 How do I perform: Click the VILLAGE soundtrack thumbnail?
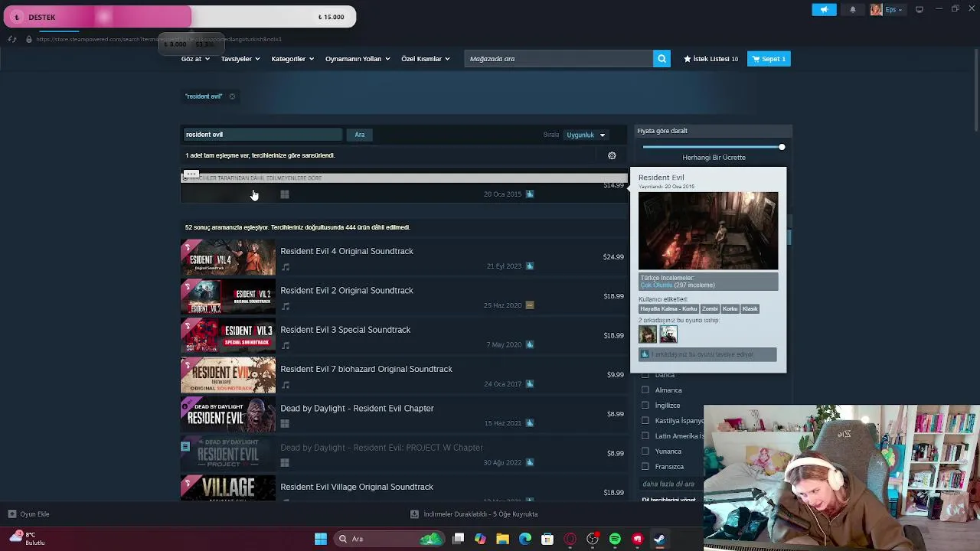tap(227, 488)
